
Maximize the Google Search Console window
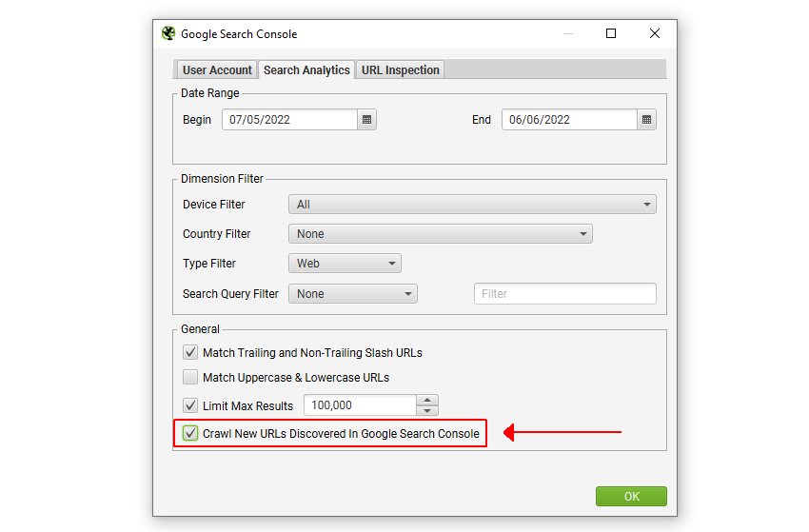tap(611, 33)
